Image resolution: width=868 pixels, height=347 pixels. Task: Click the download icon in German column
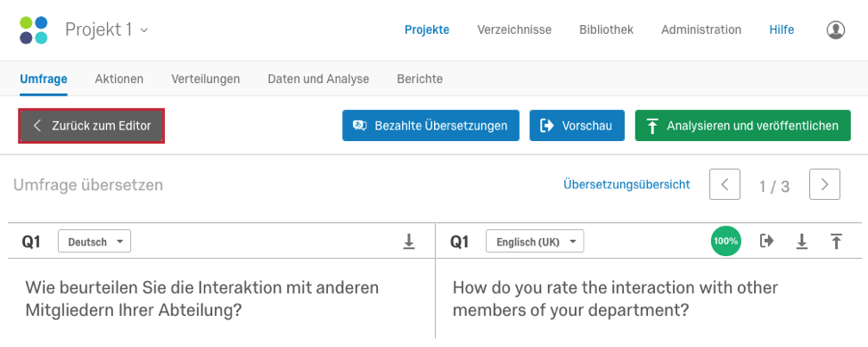[x=408, y=242]
